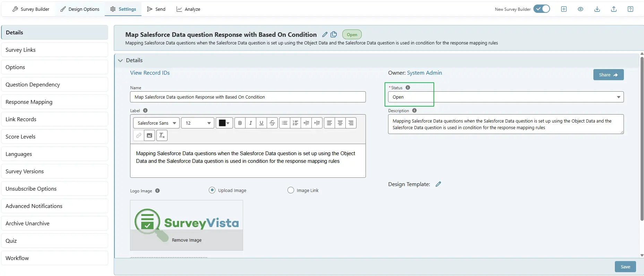
Task: Open the Status dropdown
Action: click(506, 97)
